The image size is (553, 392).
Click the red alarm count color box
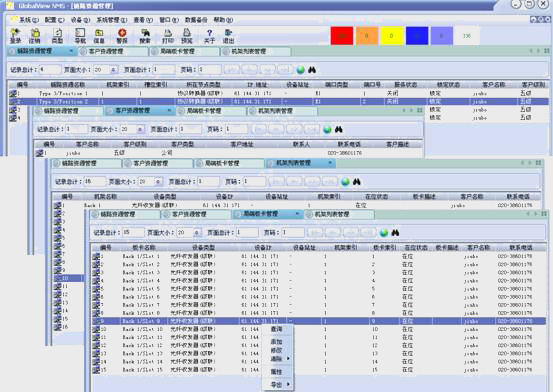coord(342,36)
